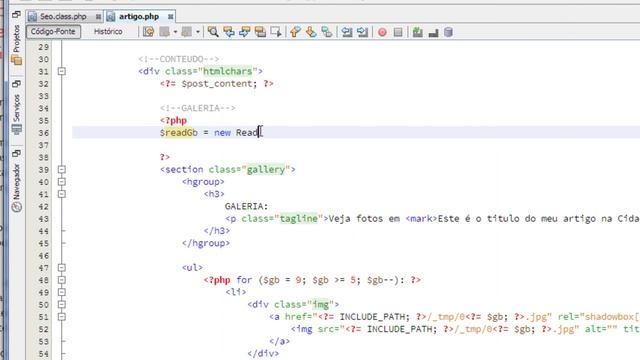Close the Seo.class.php tab
This screenshot has height=360, width=640.
[x=98, y=17]
